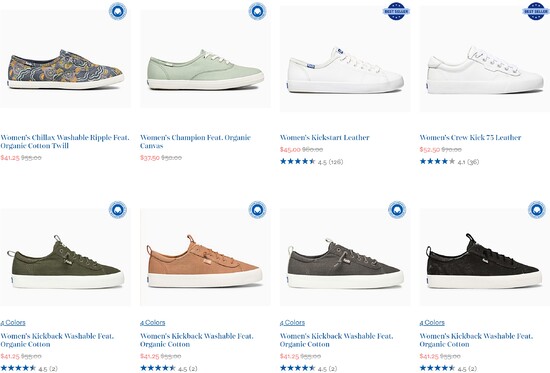Click the organic cotton badge on green Champion shoe
Viewport: 550px width, 373px height.
pyautogui.click(x=257, y=11)
